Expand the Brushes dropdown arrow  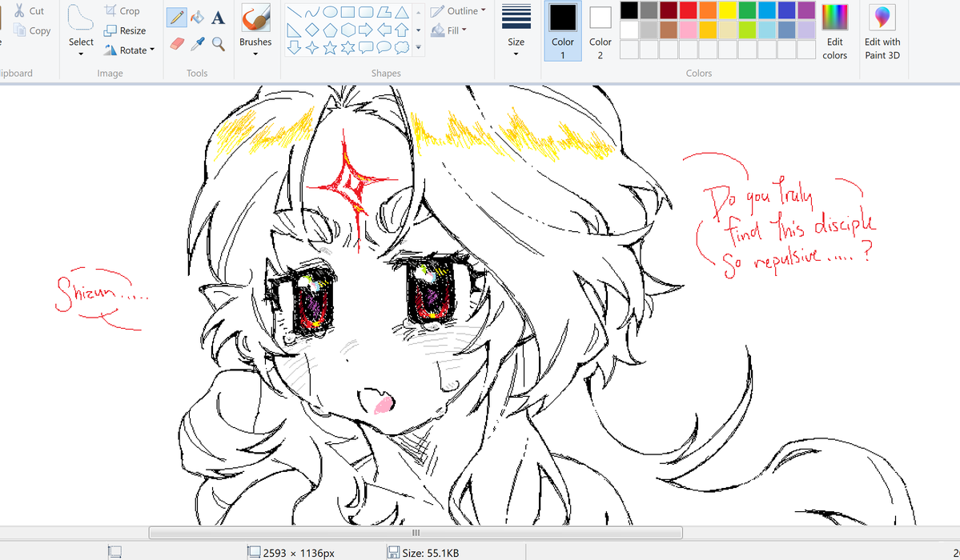pyautogui.click(x=255, y=54)
